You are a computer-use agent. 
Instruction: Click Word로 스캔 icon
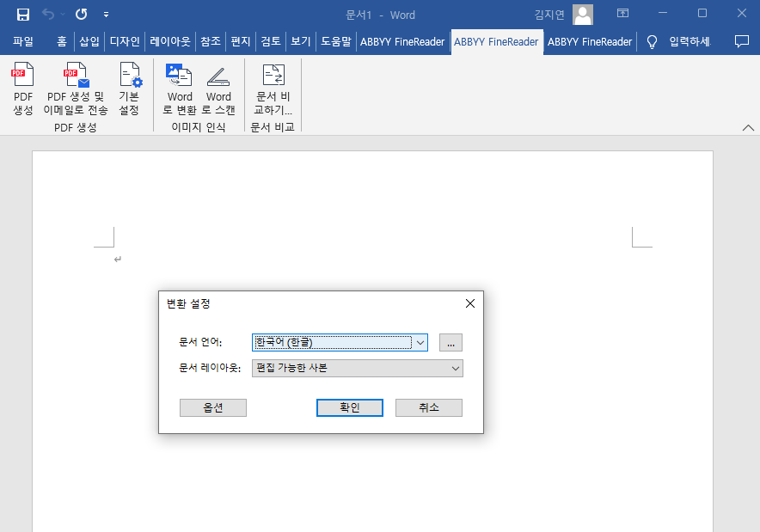[218, 89]
